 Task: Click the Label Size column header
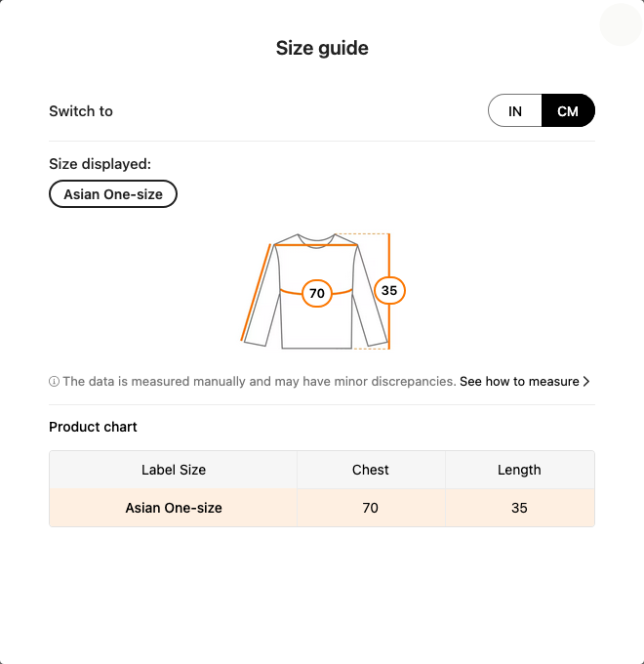(173, 470)
